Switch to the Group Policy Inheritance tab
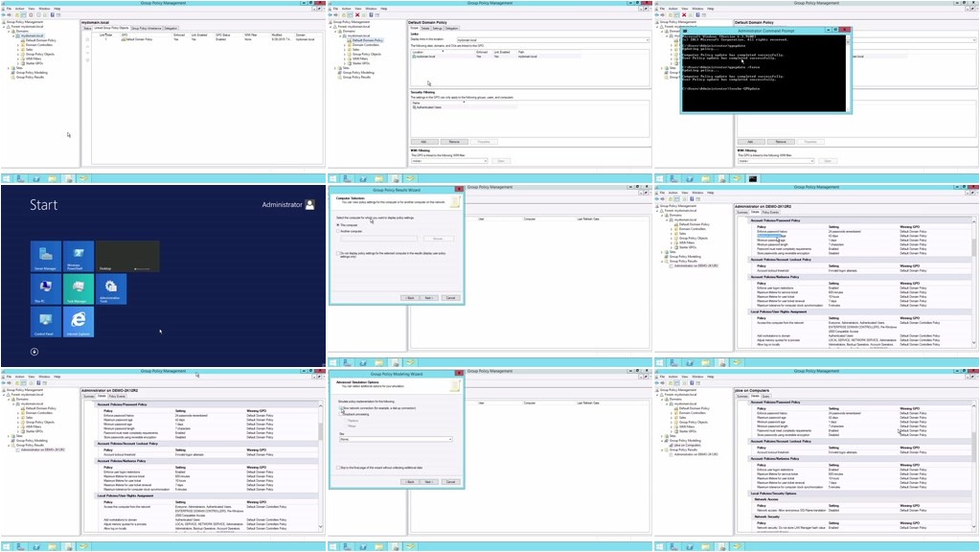Screen dimensions: 980x552 click(x=147, y=28)
